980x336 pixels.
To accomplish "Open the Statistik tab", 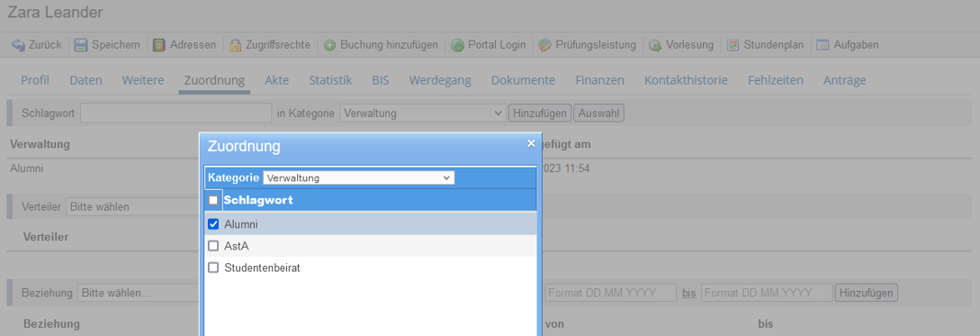I will (330, 80).
